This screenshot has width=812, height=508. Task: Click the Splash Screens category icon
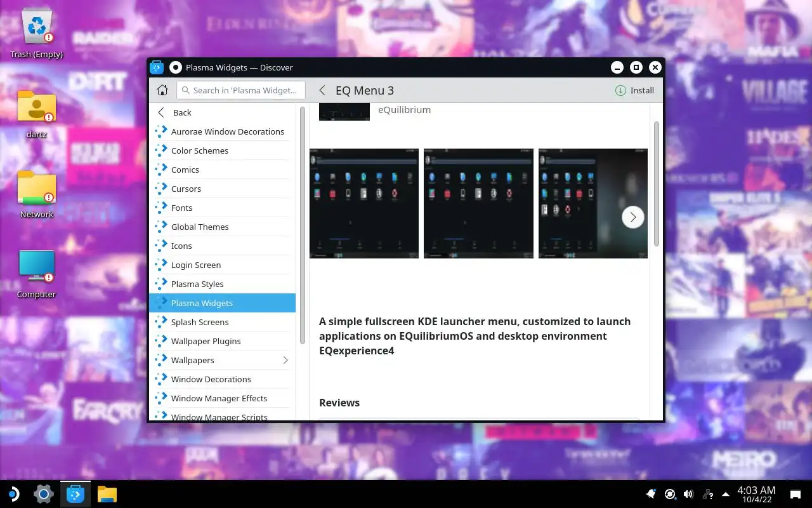click(161, 322)
